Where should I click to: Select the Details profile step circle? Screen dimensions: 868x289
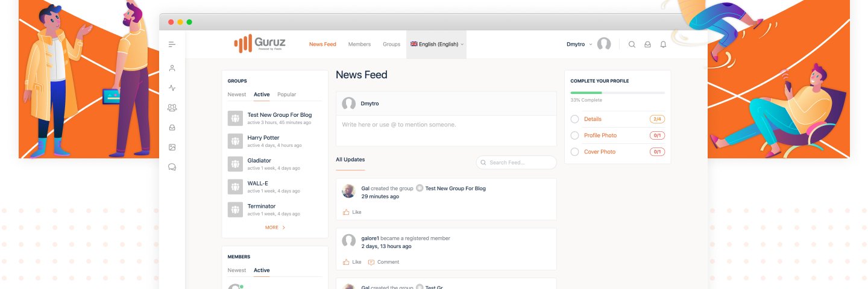pos(574,119)
